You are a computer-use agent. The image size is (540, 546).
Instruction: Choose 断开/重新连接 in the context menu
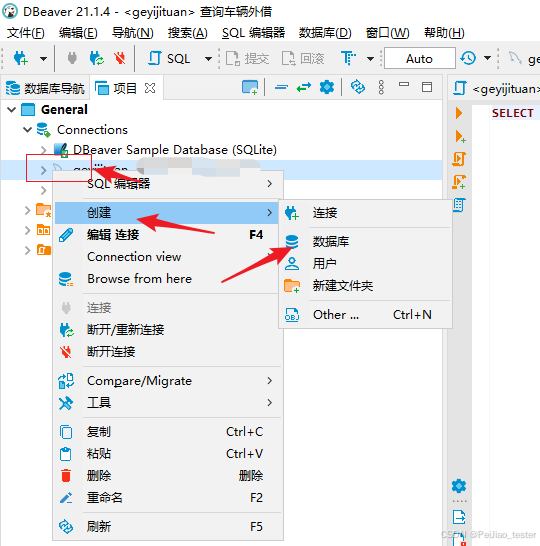pyautogui.click(x=168, y=329)
